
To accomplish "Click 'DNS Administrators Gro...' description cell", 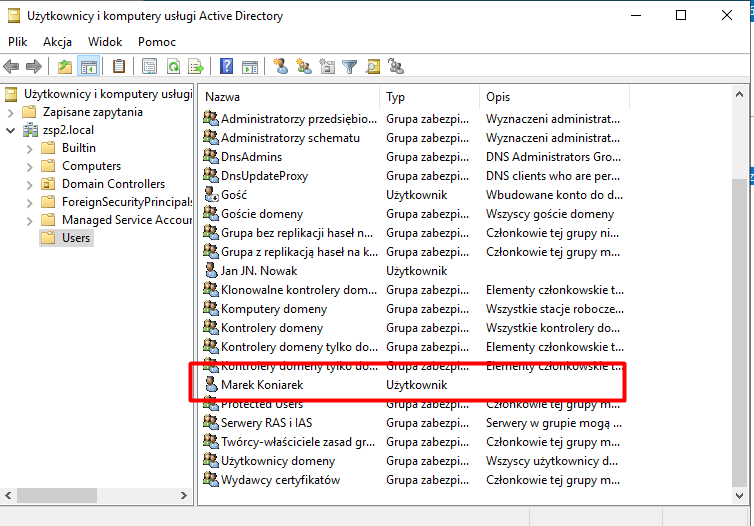I will [553, 157].
